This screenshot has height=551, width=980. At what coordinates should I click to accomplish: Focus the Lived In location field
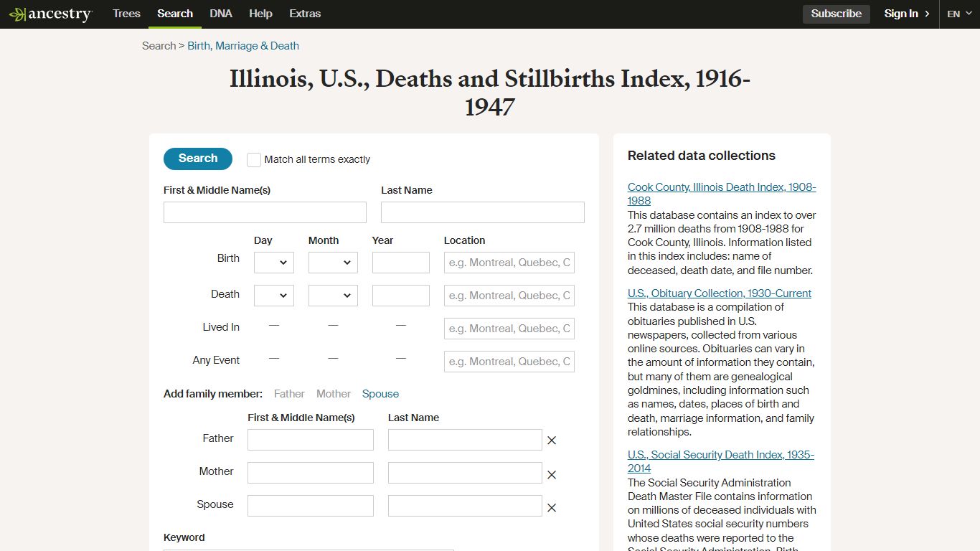(x=509, y=329)
